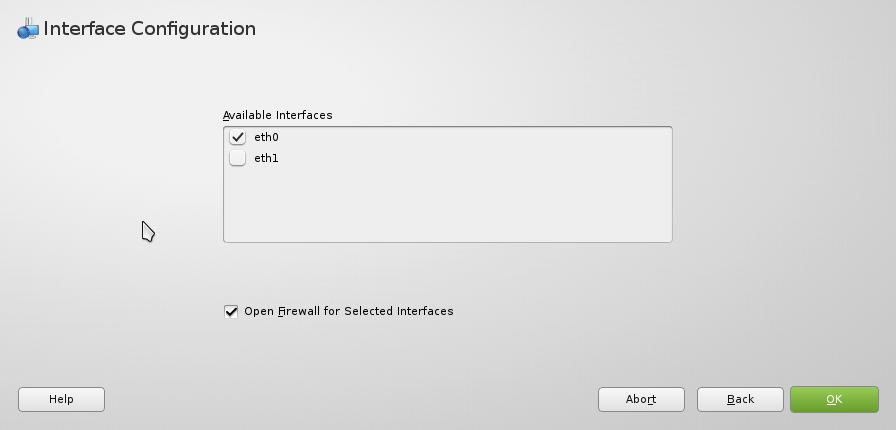Click the Available Interfaces label
The height and width of the screenshot is (430, 896).
click(278, 115)
